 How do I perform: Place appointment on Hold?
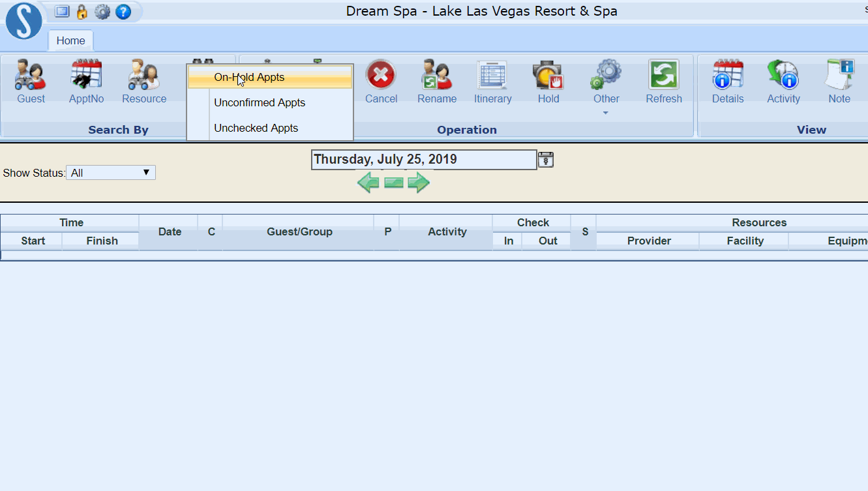pyautogui.click(x=548, y=80)
